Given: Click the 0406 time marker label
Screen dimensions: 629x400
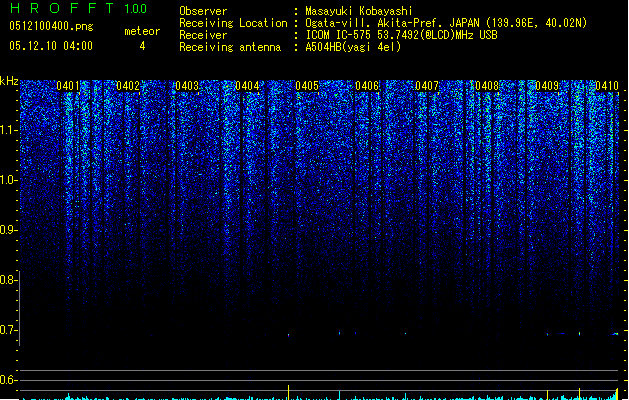Looking at the screenshot, I should coord(367,86).
